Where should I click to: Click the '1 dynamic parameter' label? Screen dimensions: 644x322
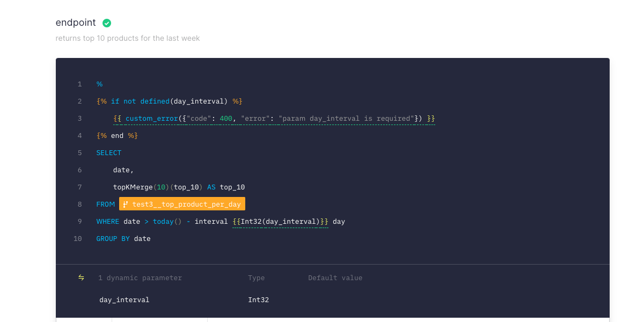tap(140, 278)
